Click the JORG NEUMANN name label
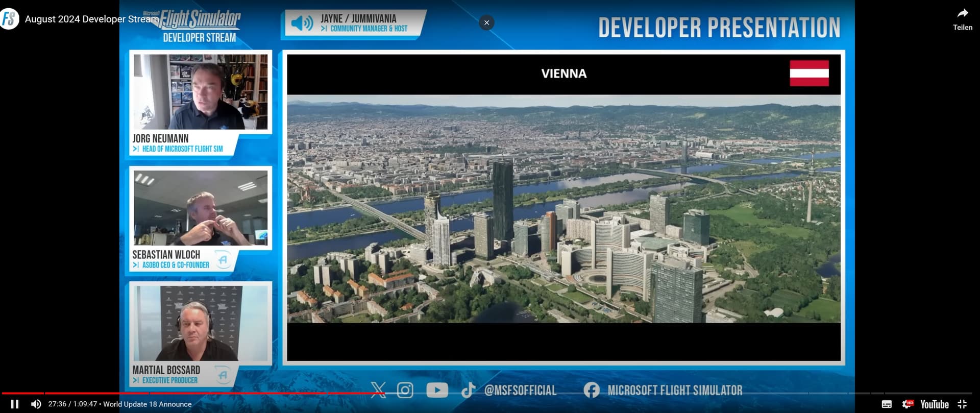This screenshot has height=413, width=980. (160, 138)
